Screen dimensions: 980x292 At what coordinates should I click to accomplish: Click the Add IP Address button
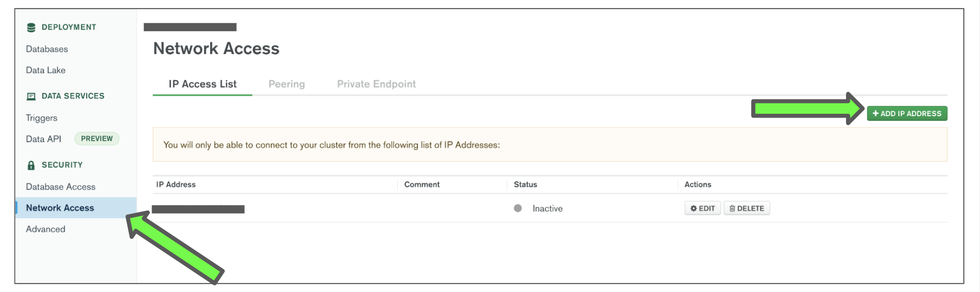point(907,114)
